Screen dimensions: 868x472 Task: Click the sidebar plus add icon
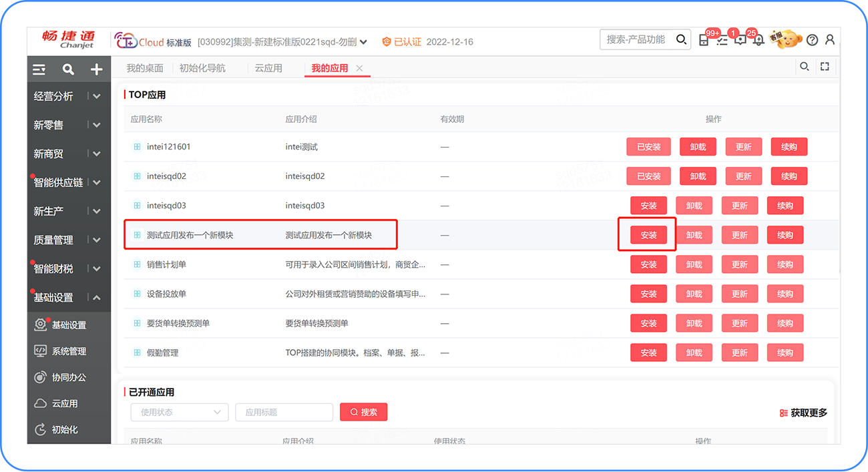(x=97, y=69)
